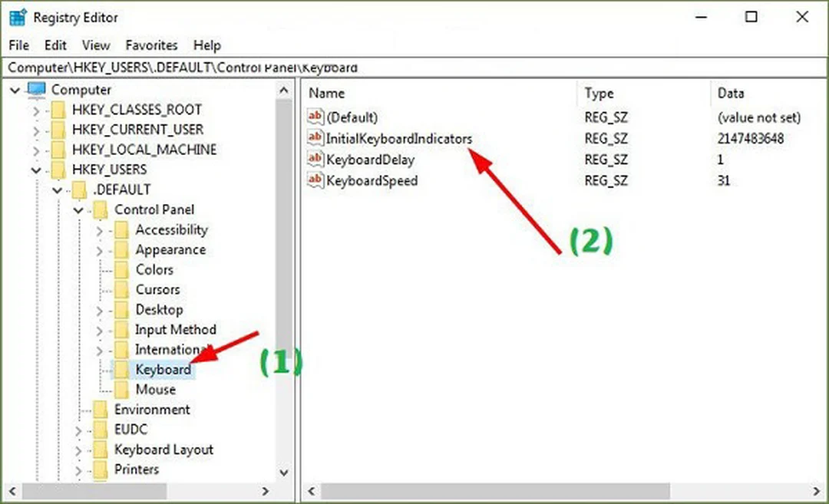Open the View menu

pos(96,45)
